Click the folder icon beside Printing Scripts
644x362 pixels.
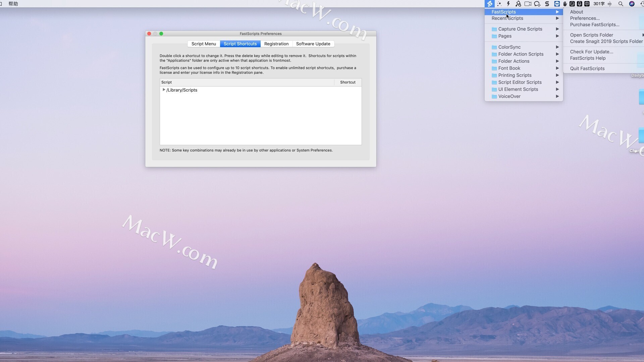(494, 75)
